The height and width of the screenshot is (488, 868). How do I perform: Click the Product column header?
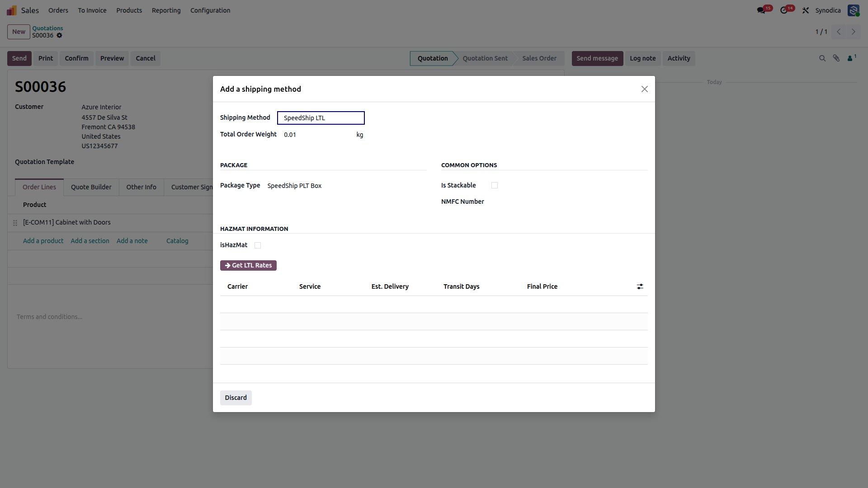click(34, 205)
